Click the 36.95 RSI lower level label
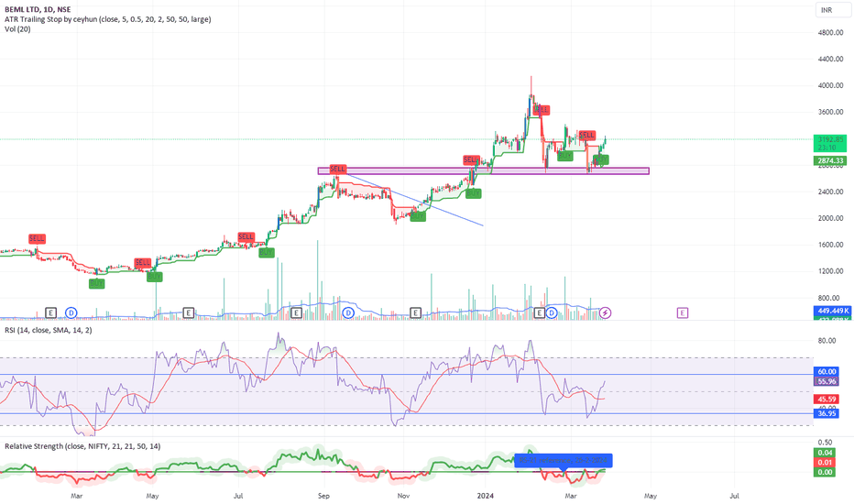854x504 pixels. coord(827,413)
